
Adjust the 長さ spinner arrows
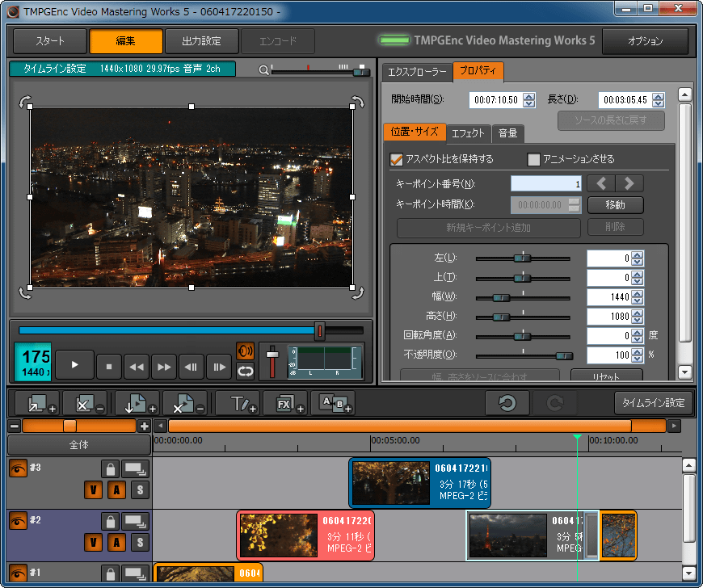(659, 100)
